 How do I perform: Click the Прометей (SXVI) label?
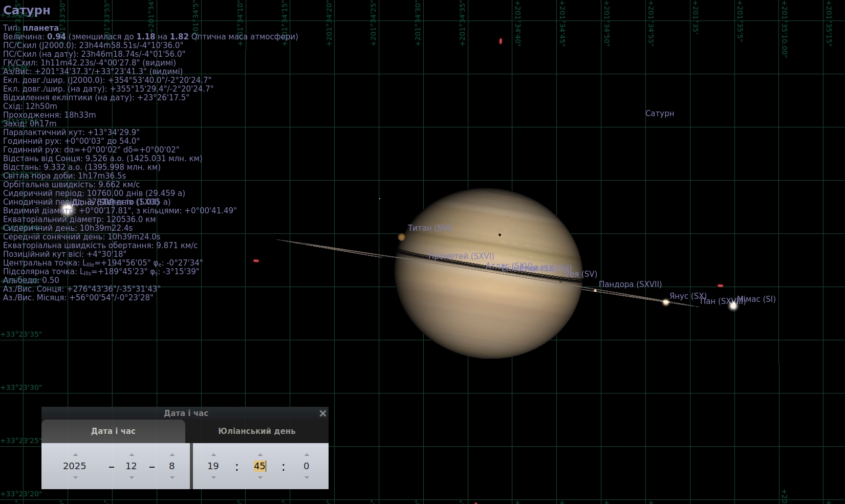click(x=461, y=256)
